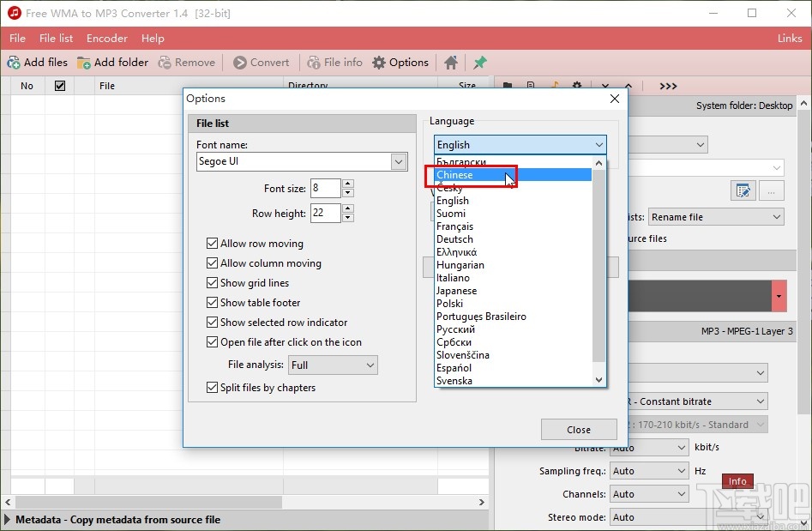Click the red Info button

[x=737, y=481]
